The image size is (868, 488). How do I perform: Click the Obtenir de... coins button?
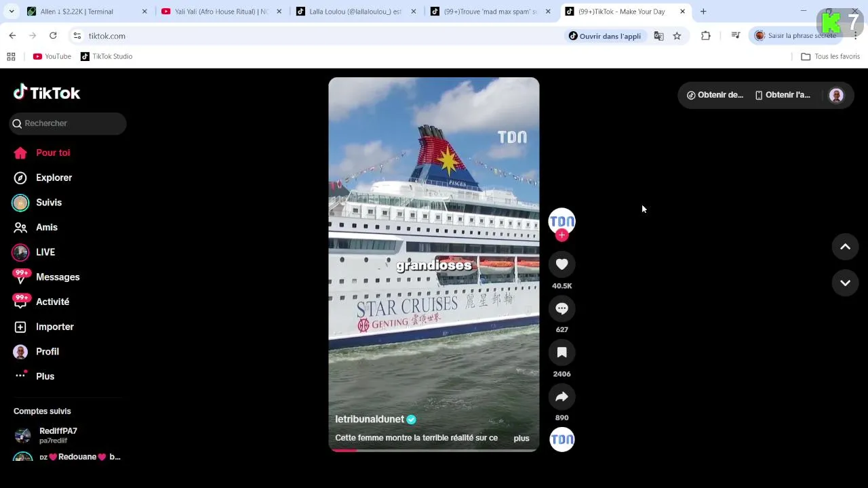[x=715, y=95]
